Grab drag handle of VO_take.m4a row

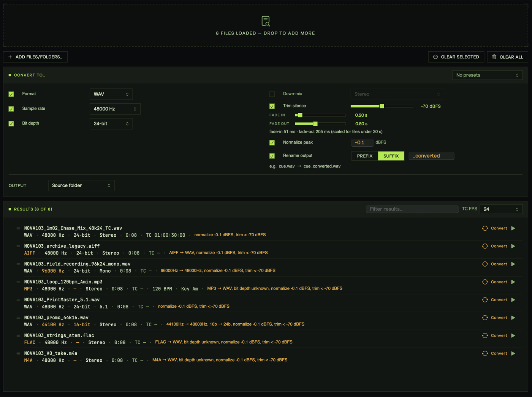point(18,353)
